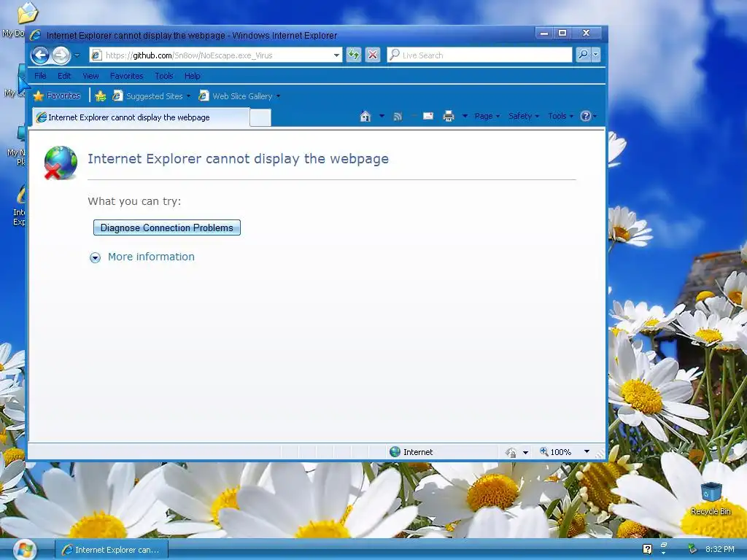Image resolution: width=747 pixels, height=560 pixels.
Task: Click the Forward navigation arrow button
Action: pos(61,55)
